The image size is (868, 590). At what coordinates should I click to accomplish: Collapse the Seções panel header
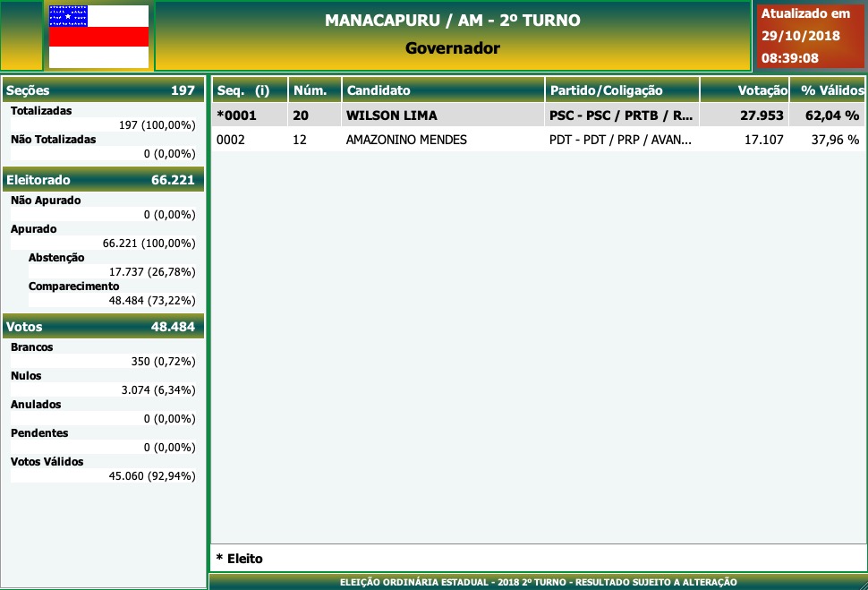click(x=103, y=90)
